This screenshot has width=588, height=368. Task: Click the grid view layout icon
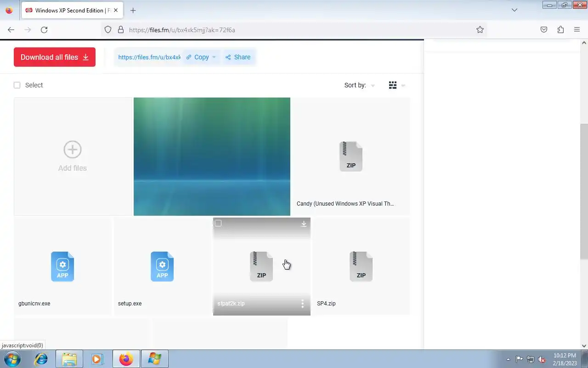[393, 85]
